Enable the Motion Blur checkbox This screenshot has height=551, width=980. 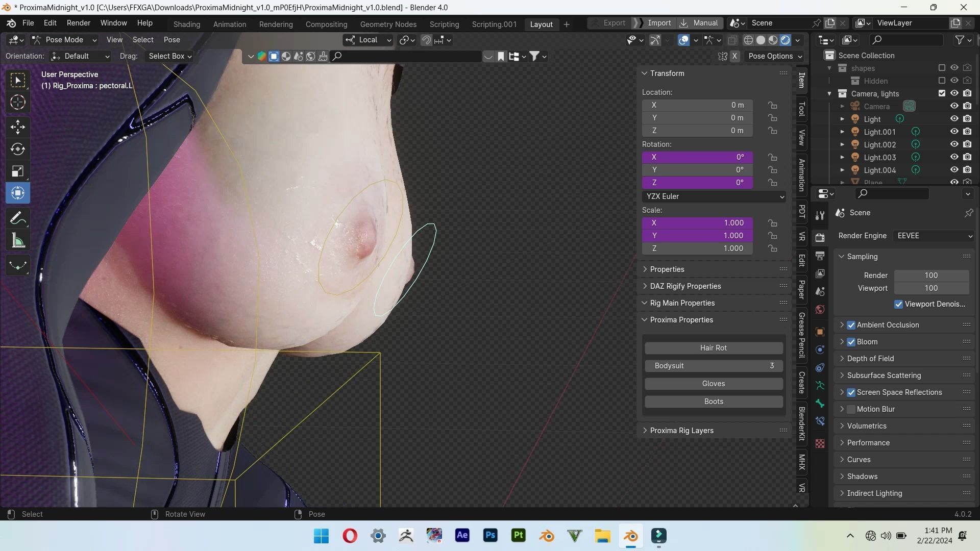tap(851, 409)
